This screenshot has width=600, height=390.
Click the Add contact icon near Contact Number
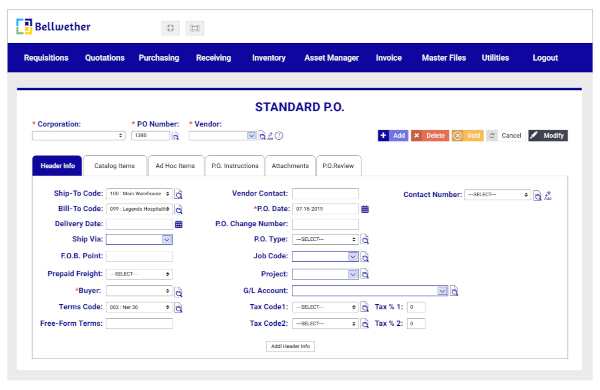tap(548, 196)
